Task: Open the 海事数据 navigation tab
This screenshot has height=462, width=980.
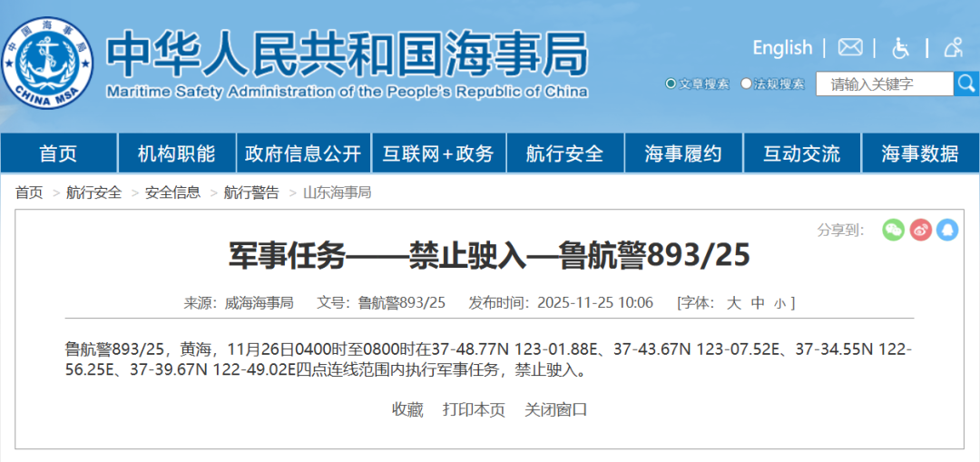Action: 920,153
